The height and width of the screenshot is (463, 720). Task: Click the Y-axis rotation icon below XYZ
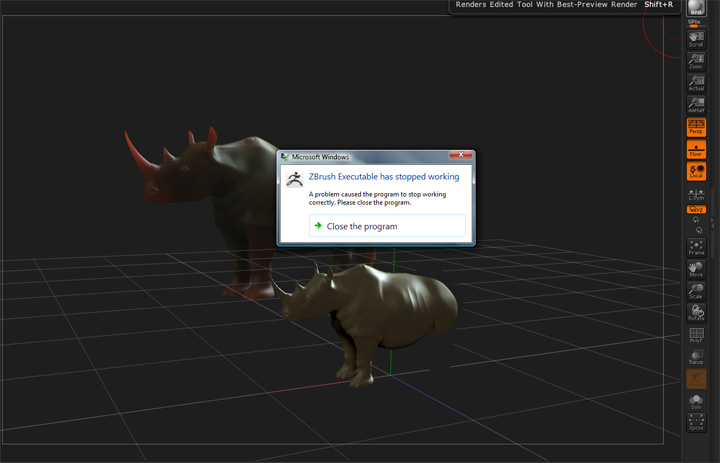click(696, 220)
